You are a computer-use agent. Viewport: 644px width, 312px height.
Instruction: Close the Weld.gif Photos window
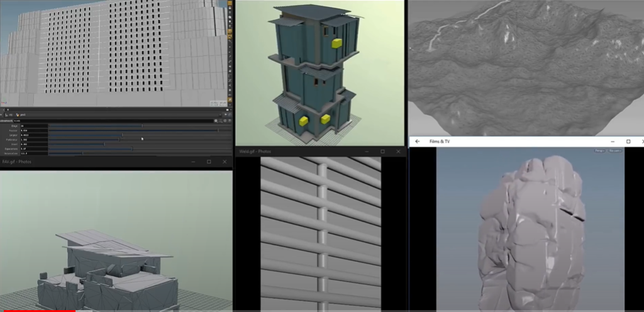point(398,152)
